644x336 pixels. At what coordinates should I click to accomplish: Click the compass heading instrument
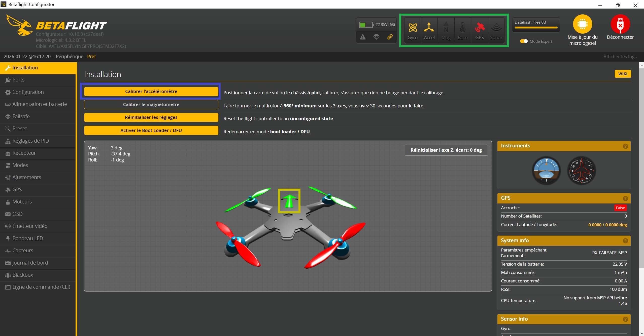tap(582, 171)
